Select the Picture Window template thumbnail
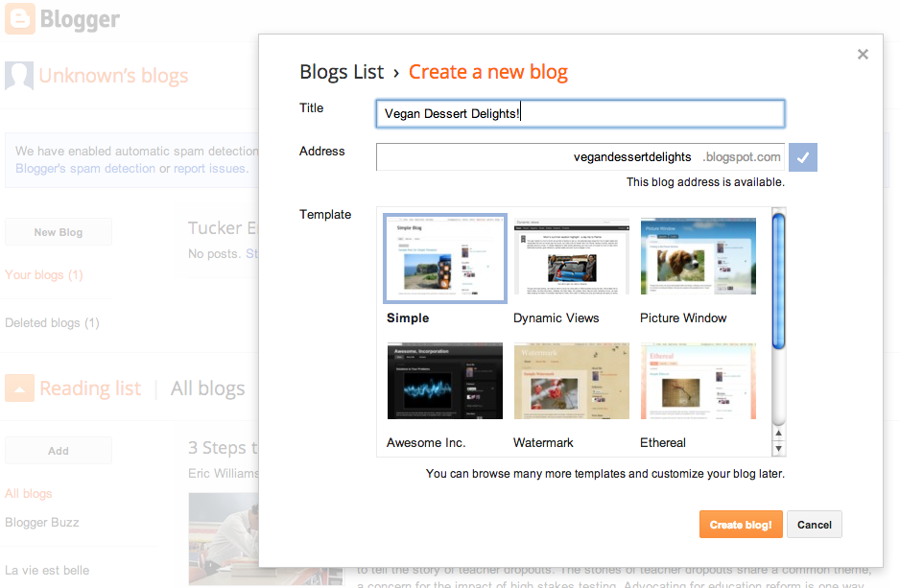Screen dimensions: 900x588 click(698, 256)
